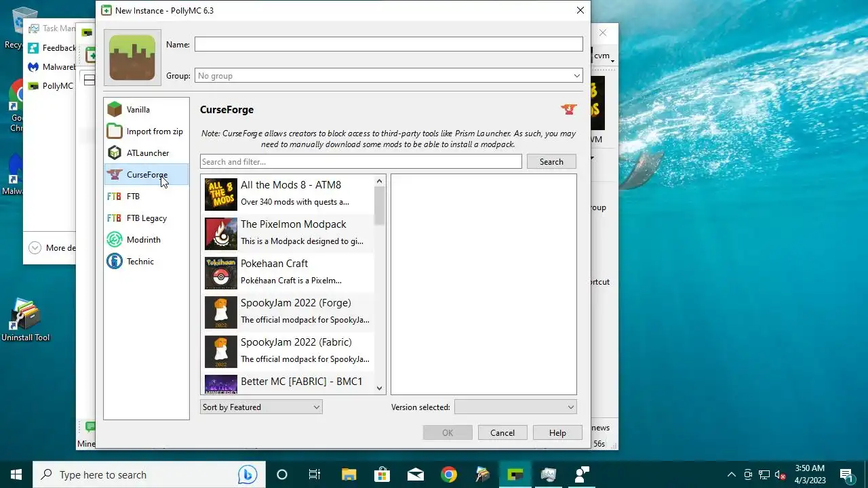Open the Group combo box
The image size is (868, 488).
(389, 76)
